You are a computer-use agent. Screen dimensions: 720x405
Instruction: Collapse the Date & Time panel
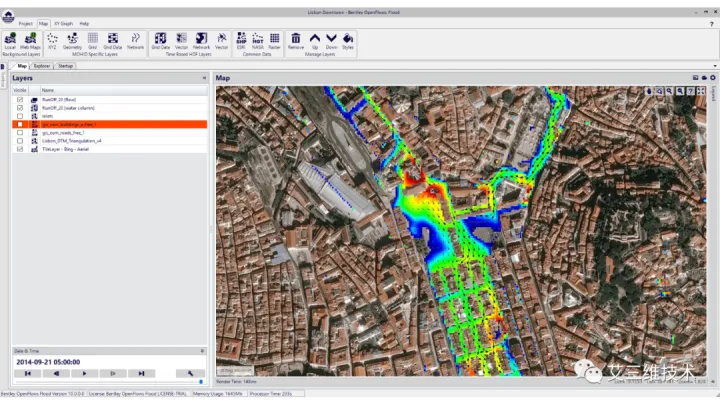pyautogui.click(x=204, y=351)
